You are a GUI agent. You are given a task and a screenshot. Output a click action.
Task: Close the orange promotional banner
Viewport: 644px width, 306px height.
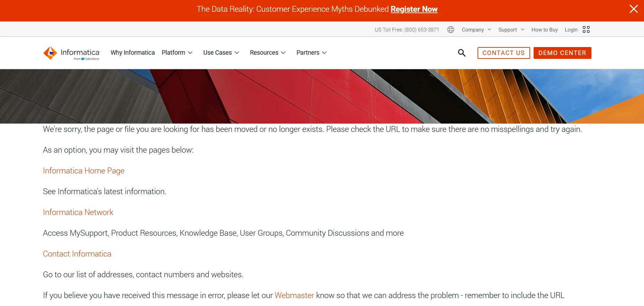coord(634,9)
